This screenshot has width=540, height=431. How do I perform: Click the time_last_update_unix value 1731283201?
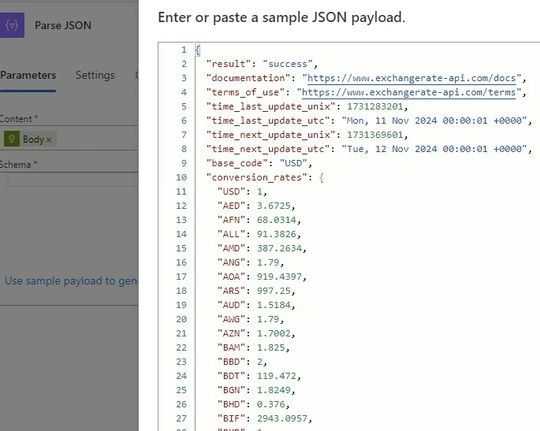click(x=375, y=107)
